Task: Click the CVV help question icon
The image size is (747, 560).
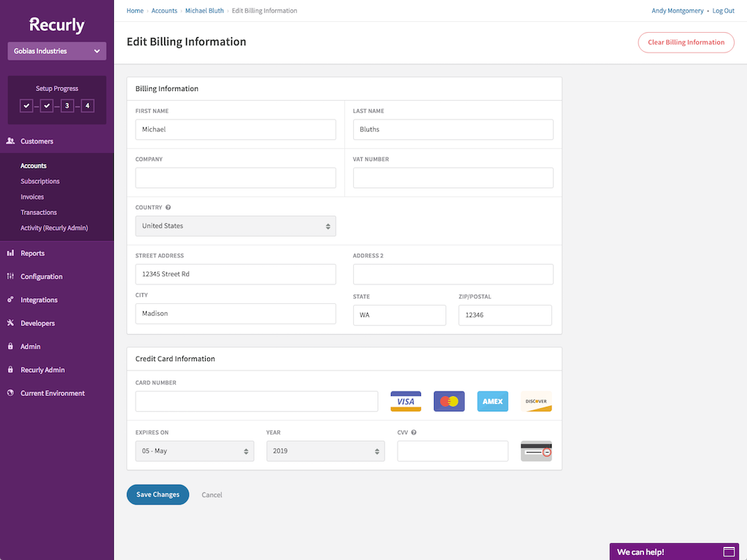Action: pyautogui.click(x=414, y=432)
